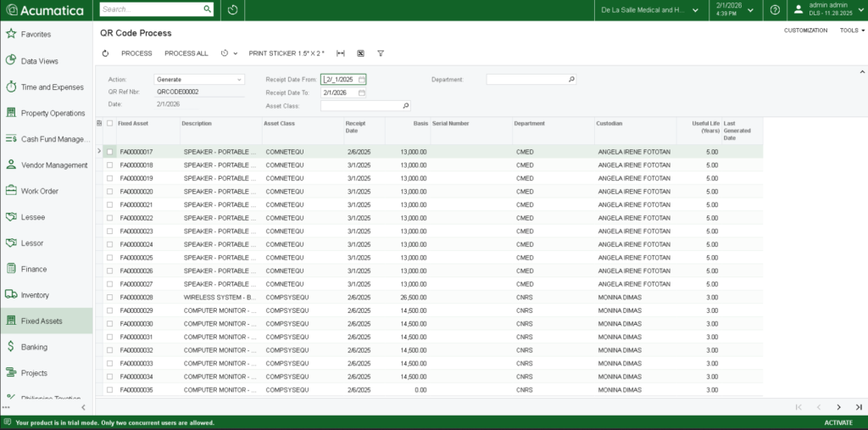Viewport: 868px width, 430px height.
Task: Open Fixed Assets in the sidebar
Action: pos(42,321)
